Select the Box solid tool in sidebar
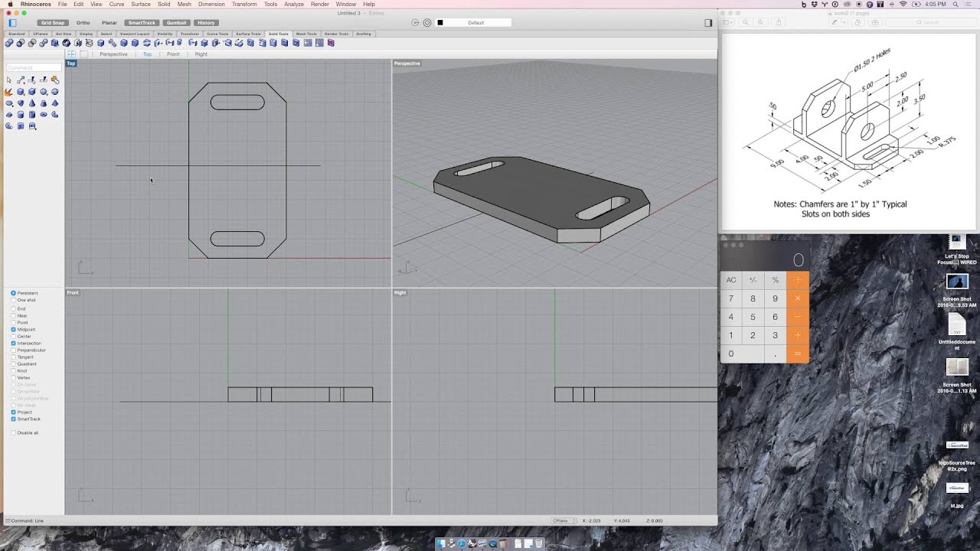Image resolution: width=980 pixels, height=551 pixels. pyautogui.click(x=21, y=92)
